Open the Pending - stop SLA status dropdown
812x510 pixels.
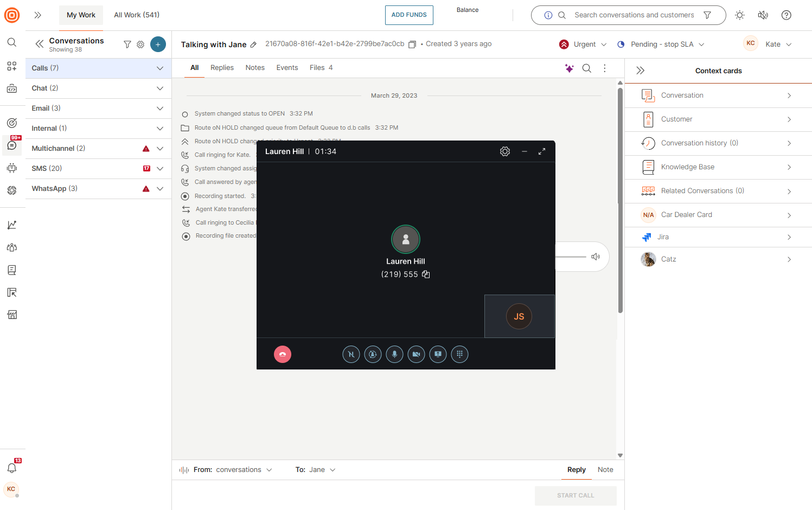coord(662,44)
